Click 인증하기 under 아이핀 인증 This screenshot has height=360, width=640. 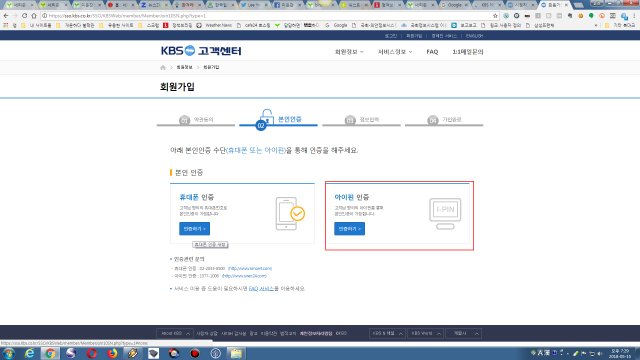pyautogui.click(x=349, y=229)
